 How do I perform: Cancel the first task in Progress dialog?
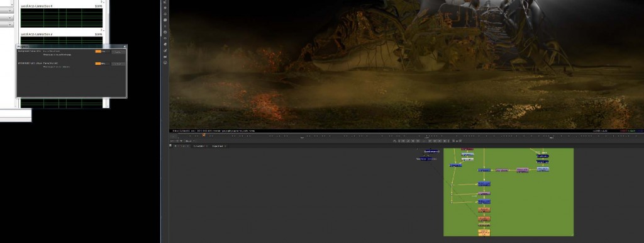[x=118, y=52]
